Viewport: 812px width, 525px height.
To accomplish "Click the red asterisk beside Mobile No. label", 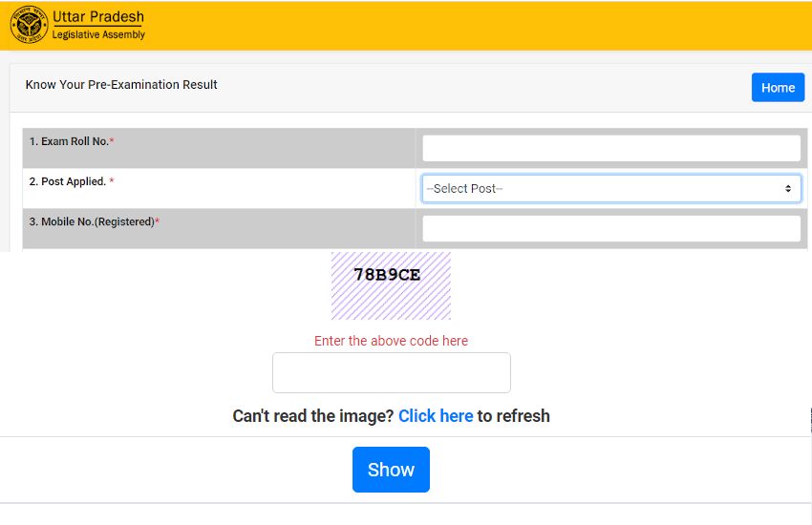I will 157,221.
